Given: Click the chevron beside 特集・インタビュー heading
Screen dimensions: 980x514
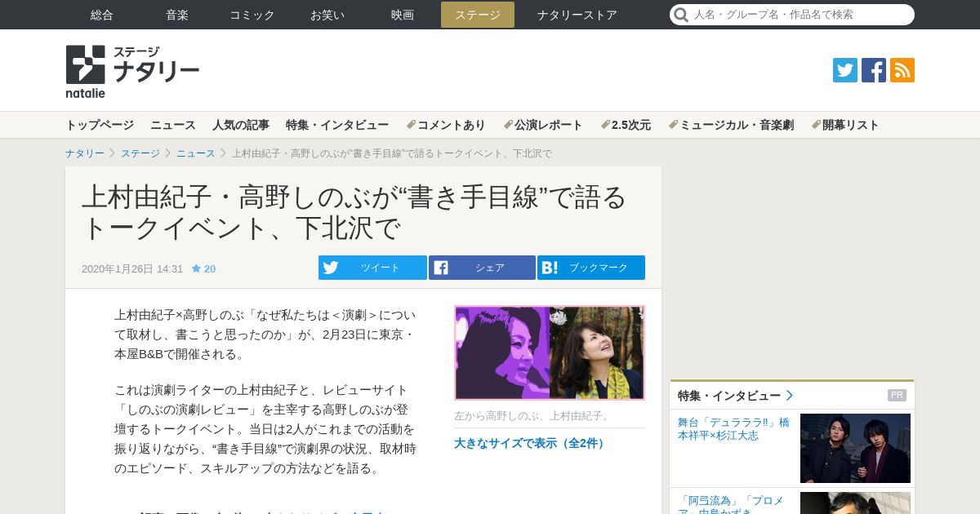Looking at the screenshot, I should pos(790,396).
